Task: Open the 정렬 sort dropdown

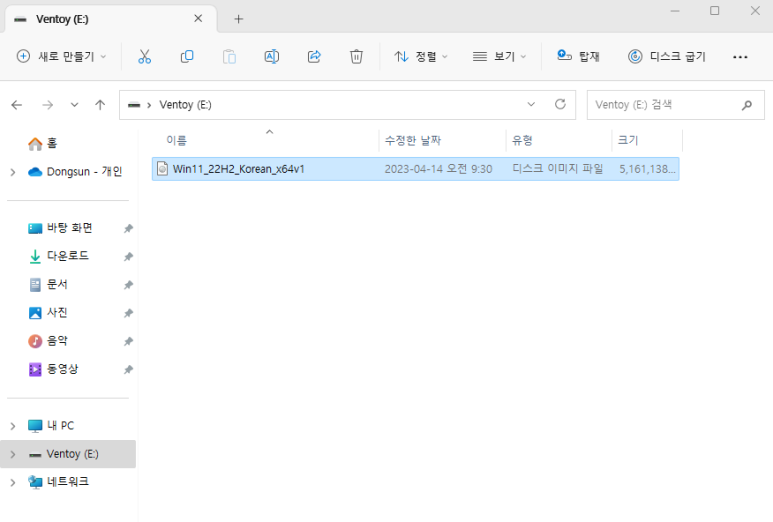Action: 421,57
